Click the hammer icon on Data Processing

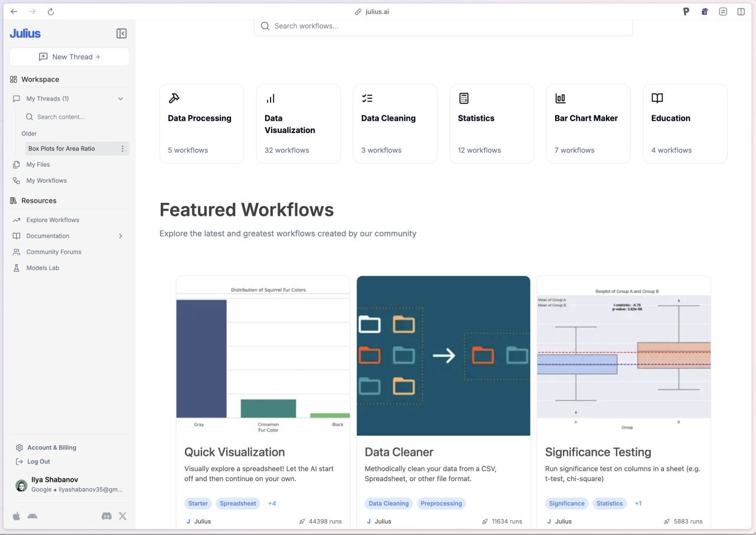[x=174, y=98]
